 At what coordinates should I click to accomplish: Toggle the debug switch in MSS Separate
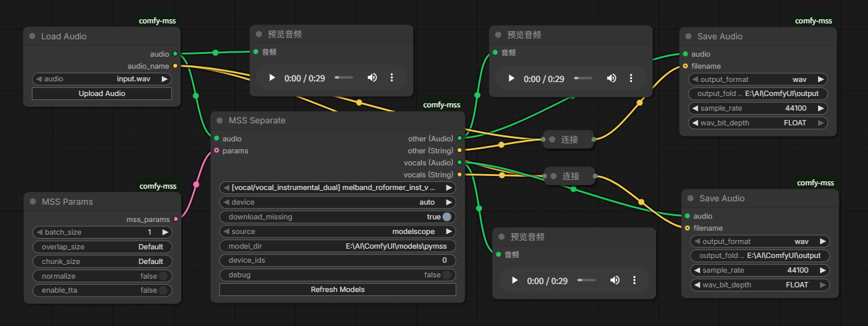pyautogui.click(x=447, y=275)
